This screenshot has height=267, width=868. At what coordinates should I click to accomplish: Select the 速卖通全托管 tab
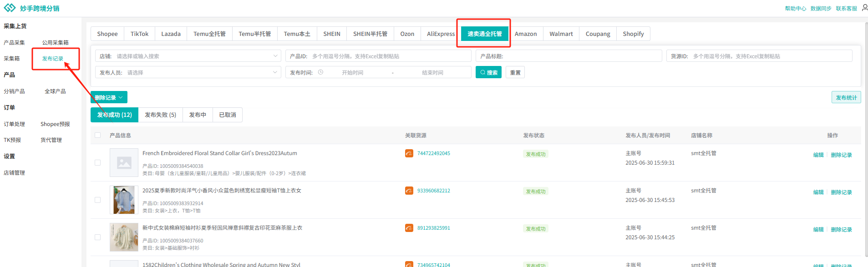tap(485, 34)
